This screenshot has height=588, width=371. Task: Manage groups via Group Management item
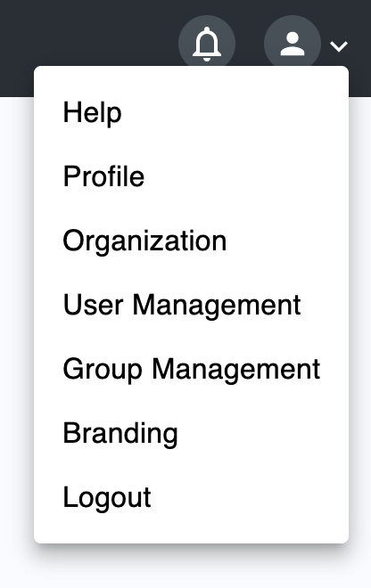pos(191,369)
